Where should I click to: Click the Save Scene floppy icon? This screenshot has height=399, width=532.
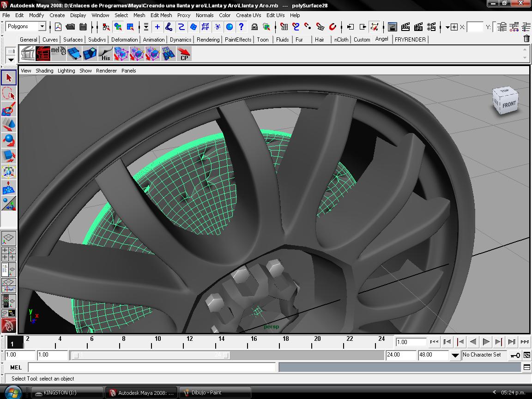pos(83,27)
